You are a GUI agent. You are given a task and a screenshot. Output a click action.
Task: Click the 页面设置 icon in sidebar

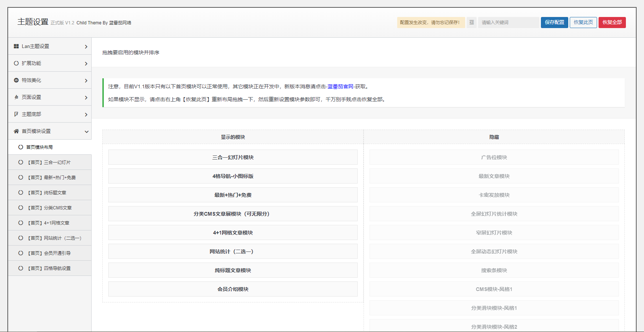(16, 97)
